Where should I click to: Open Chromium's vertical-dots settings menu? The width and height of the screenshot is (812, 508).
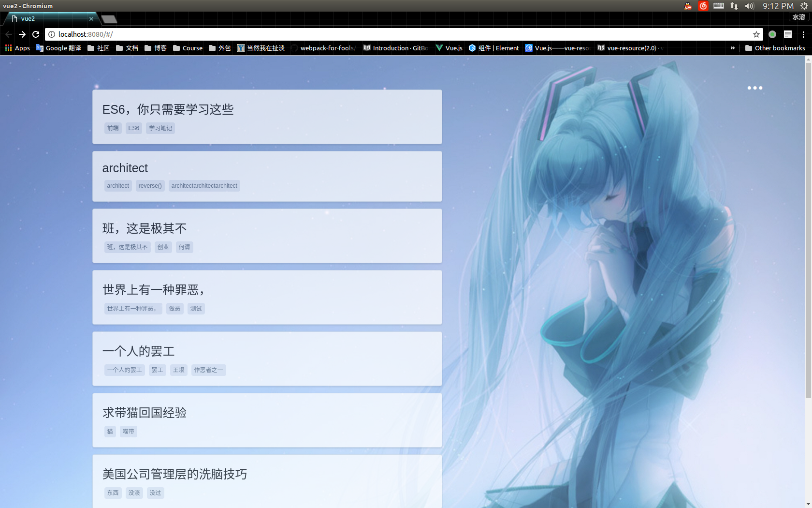pyautogui.click(x=803, y=34)
